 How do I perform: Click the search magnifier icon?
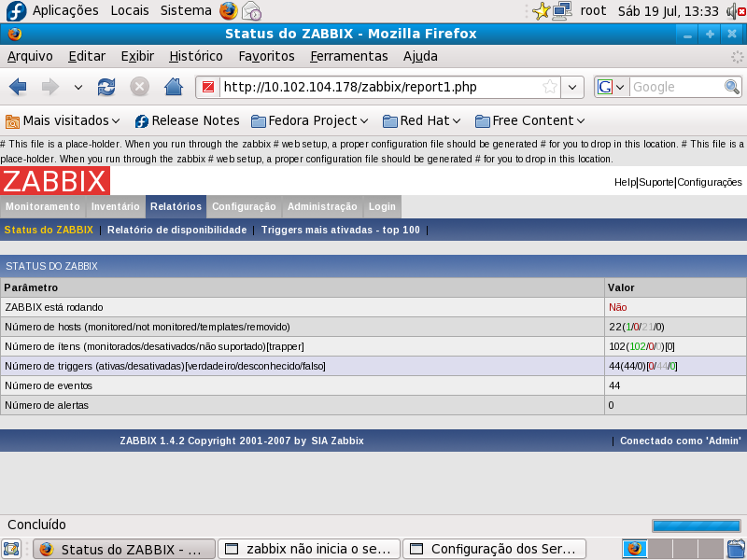point(731,87)
